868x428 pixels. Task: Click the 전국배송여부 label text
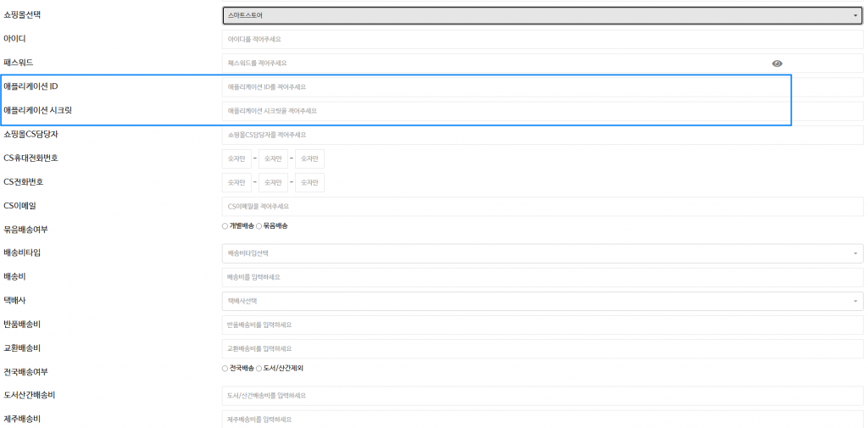tap(25, 371)
